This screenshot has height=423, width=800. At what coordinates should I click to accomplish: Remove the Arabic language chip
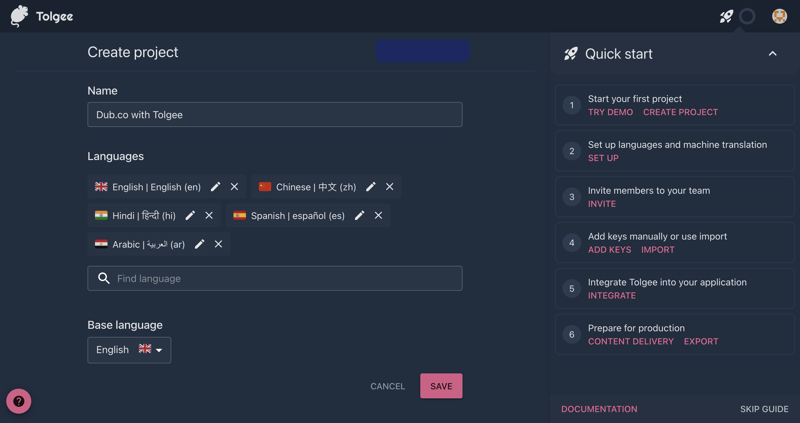click(218, 244)
